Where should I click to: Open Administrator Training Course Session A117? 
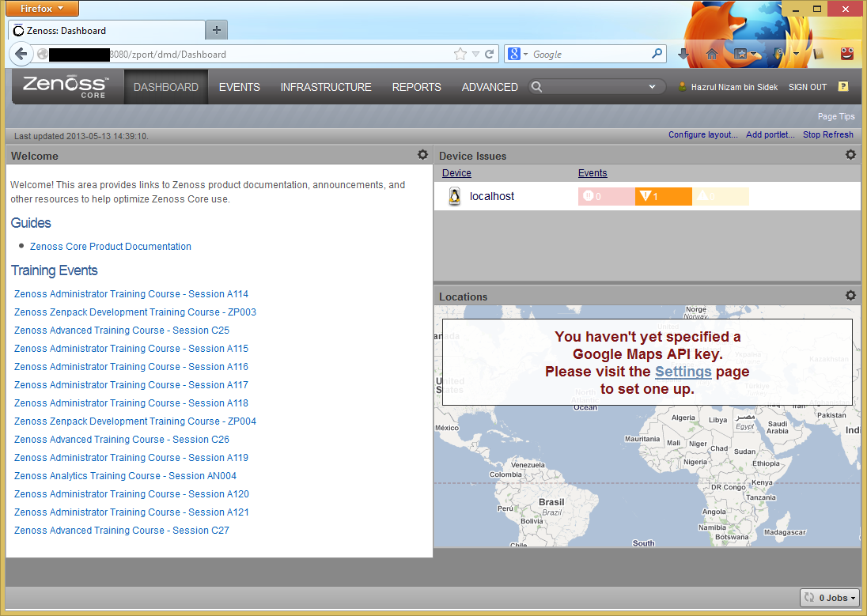[x=131, y=385]
